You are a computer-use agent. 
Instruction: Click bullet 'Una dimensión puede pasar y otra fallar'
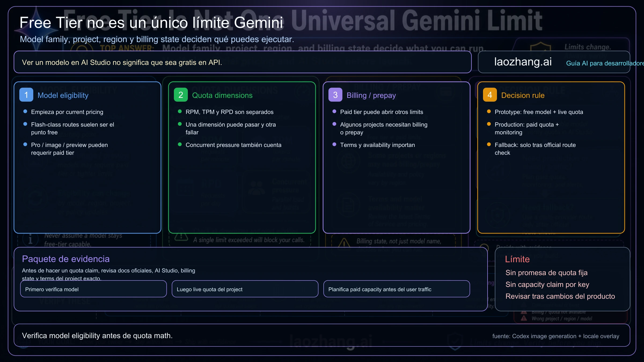231,128
